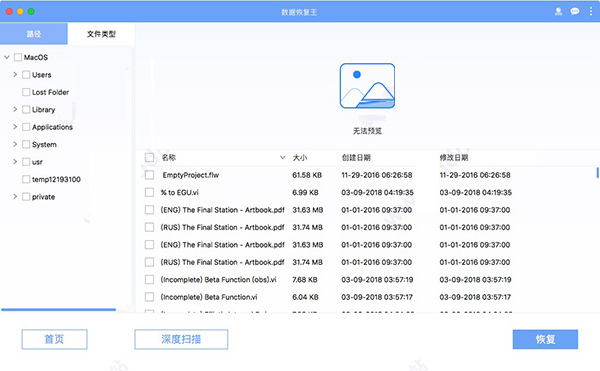Collapse the MacOS tree node
The image size is (600, 371).
(x=7, y=57)
